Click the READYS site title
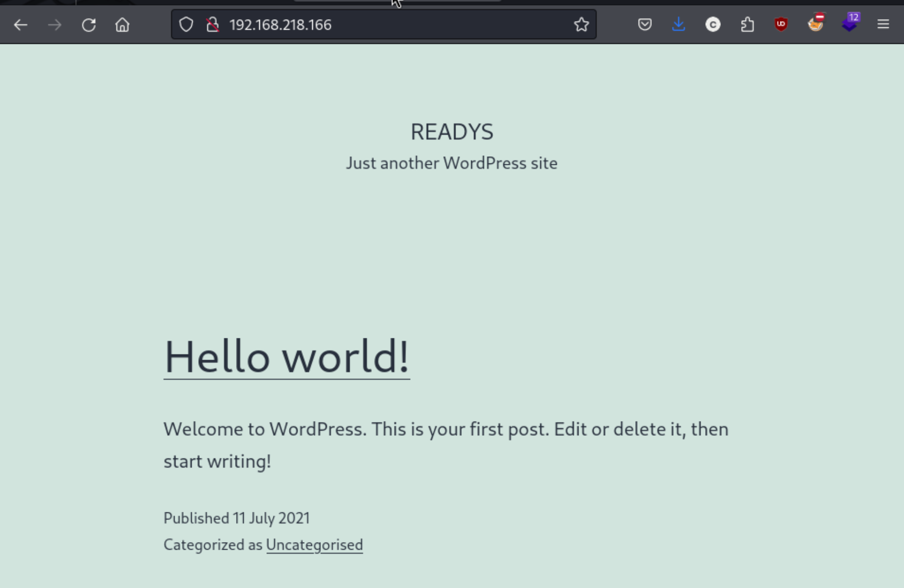This screenshot has height=588, width=904. point(452,132)
